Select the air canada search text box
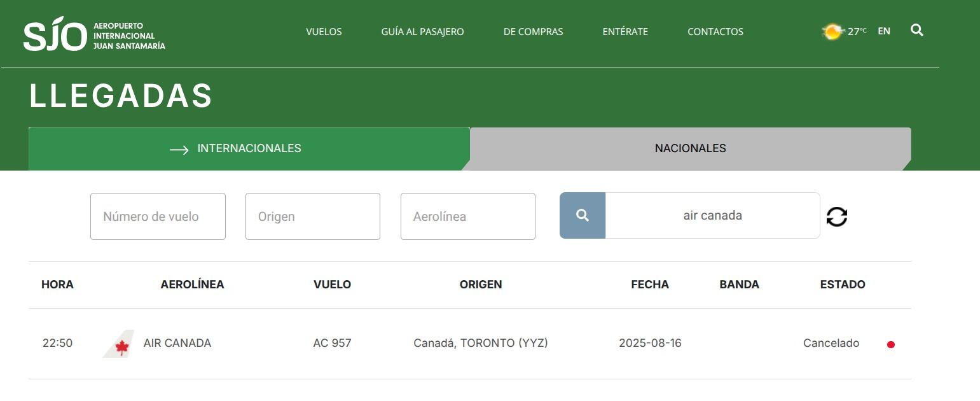The width and height of the screenshot is (980, 401). point(712,215)
